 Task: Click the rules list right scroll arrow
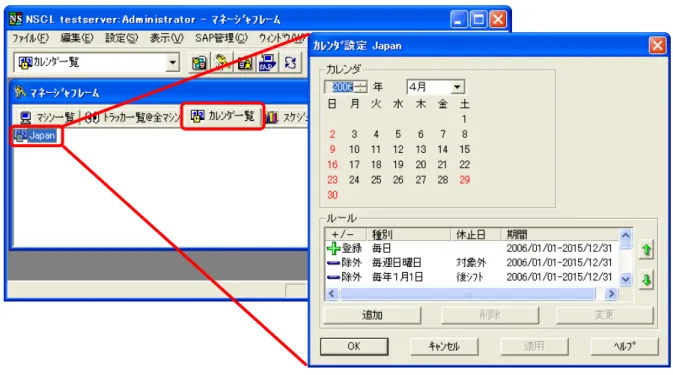(x=611, y=293)
